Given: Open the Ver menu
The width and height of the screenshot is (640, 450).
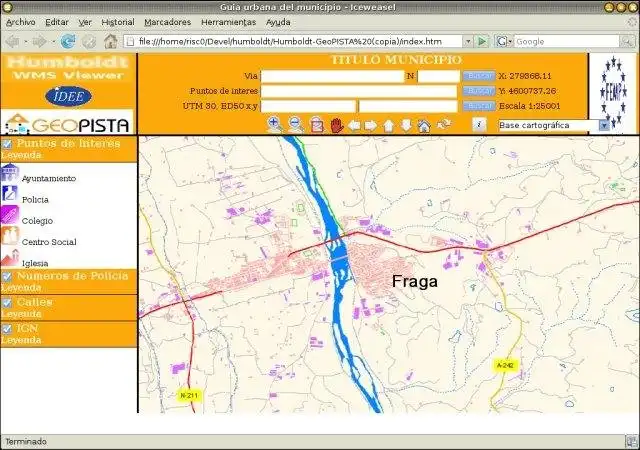Looking at the screenshot, I should point(85,22).
